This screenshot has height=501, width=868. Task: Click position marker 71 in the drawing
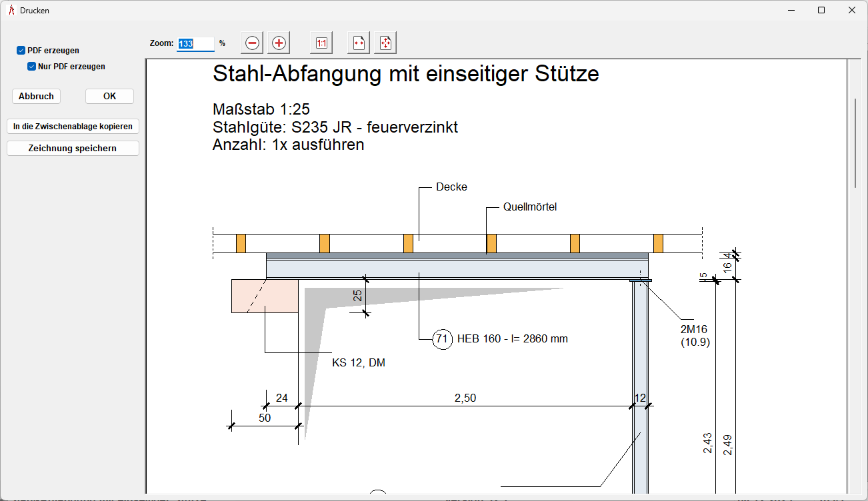[442, 338]
